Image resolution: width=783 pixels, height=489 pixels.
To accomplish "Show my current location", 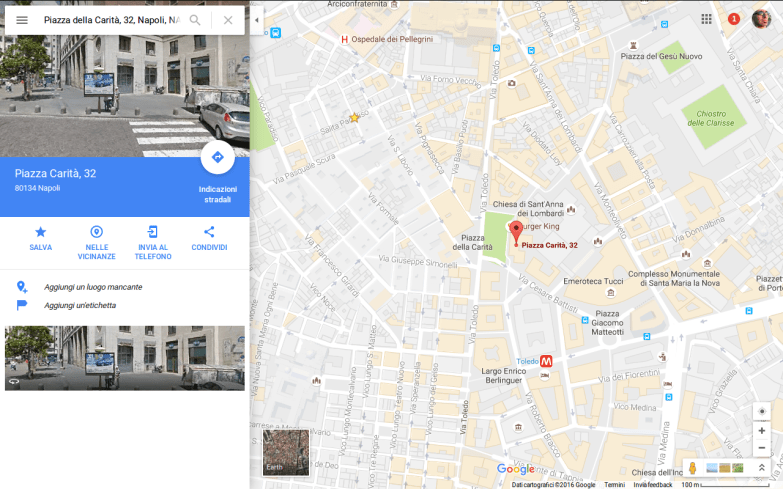I will [x=762, y=411].
